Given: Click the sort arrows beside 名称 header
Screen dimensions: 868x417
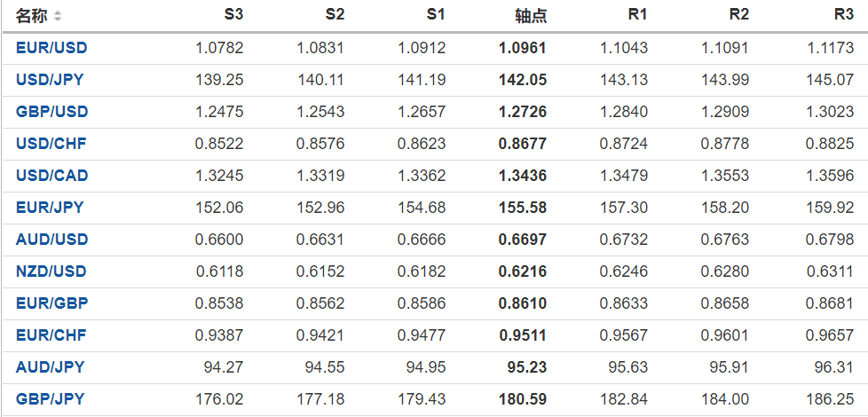Looking at the screenshot, I should tap(58, 16).
